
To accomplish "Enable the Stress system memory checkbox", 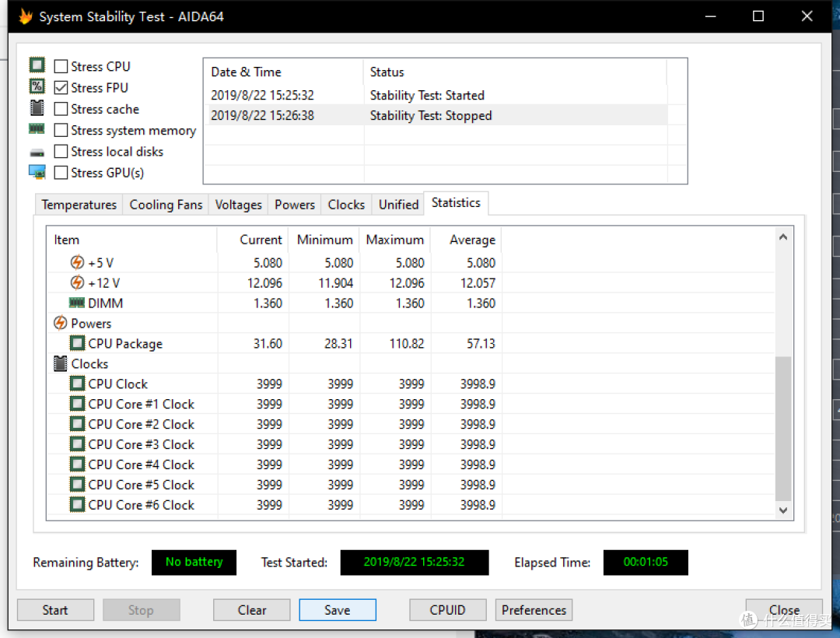I will pos(61,130).
